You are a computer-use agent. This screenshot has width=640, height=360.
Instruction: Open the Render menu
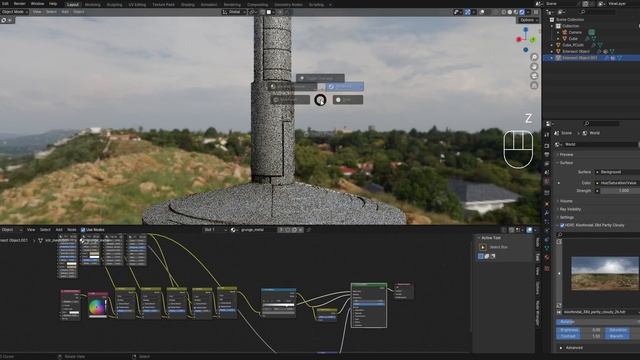[x=20, y=4]
